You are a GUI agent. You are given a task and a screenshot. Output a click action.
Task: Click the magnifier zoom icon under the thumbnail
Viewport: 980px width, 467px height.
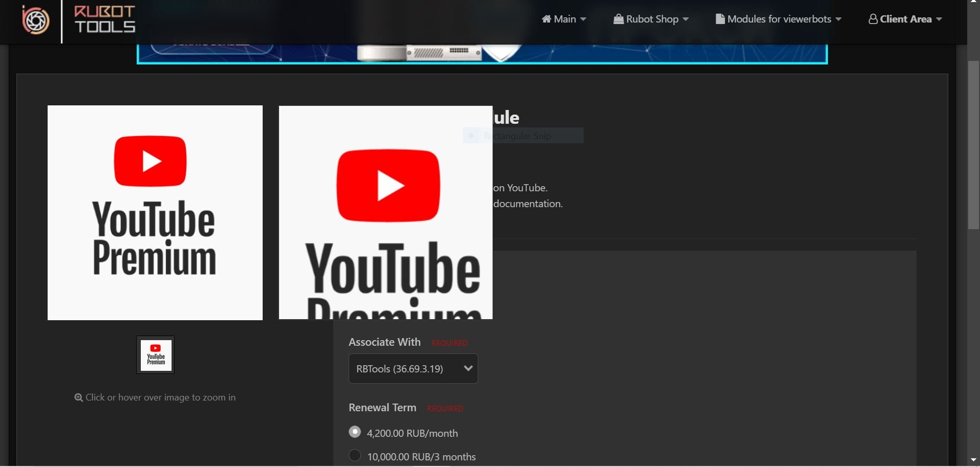coord(78,397)
